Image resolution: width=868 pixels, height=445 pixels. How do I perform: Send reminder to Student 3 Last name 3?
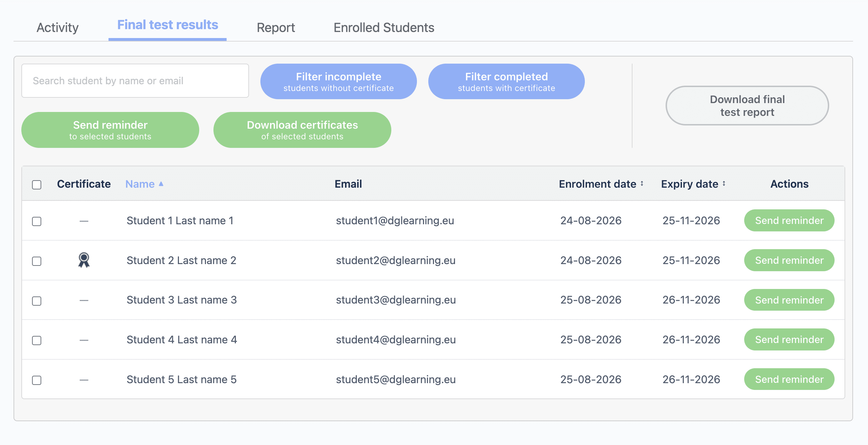coord(789,300)
